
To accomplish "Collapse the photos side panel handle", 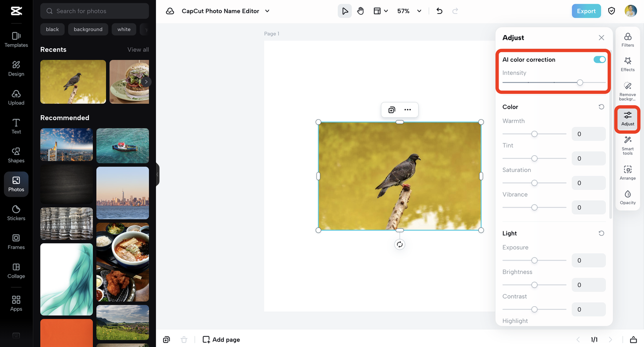I will (157, 175).
